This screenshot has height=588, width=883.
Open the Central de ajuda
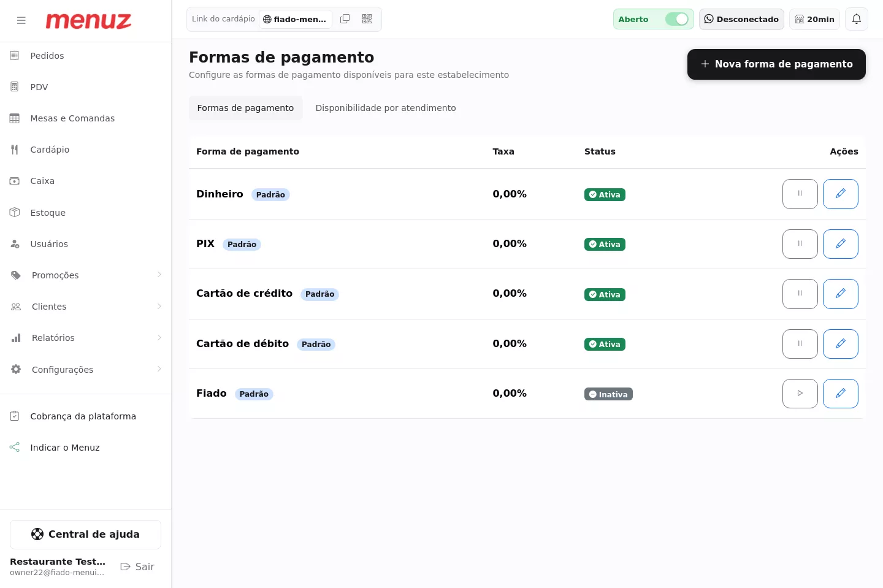(x=85, y=535)
